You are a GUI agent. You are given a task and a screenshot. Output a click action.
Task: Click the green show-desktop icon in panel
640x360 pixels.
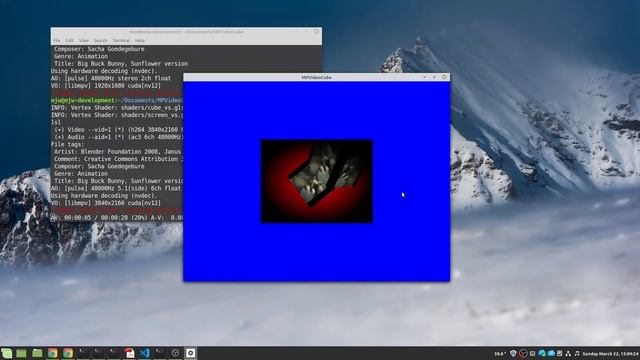coord(21,353)
